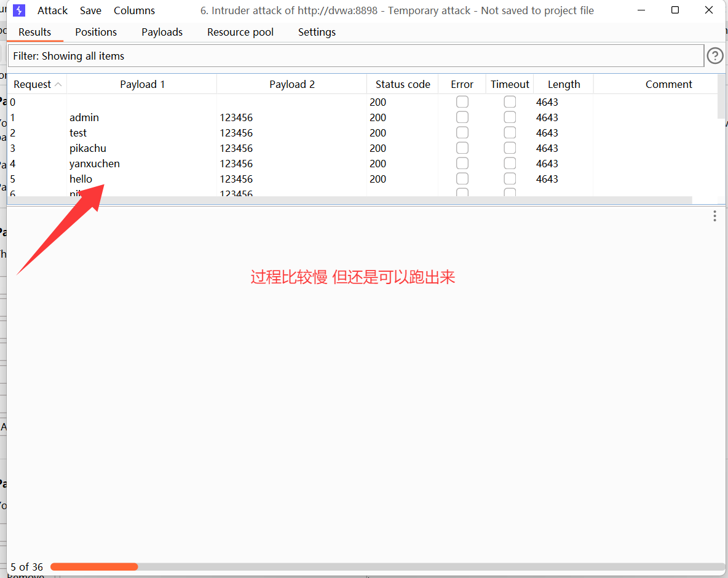The width and height of the screenshot is (728, 578).
Task: Click length 4643 in pikachu row
Action: (x=547, y=148)
